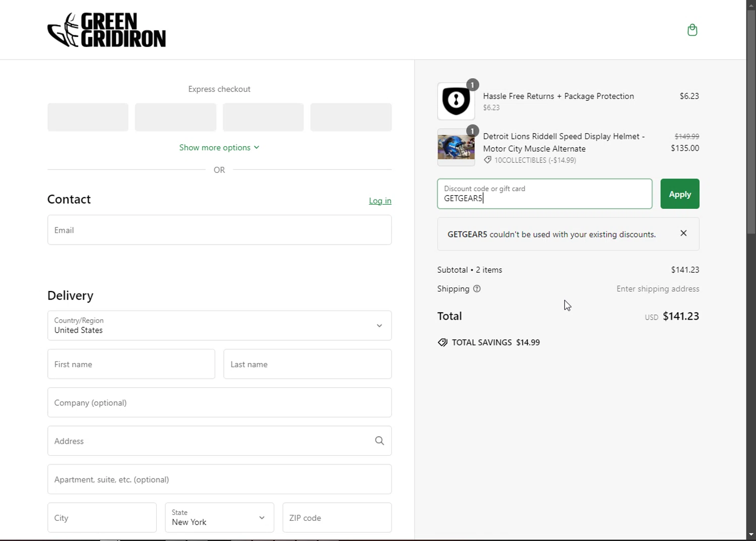This screenshot has width=756, height=541.
Task: Select the second express checkout button
Action: tap(175, 117)
